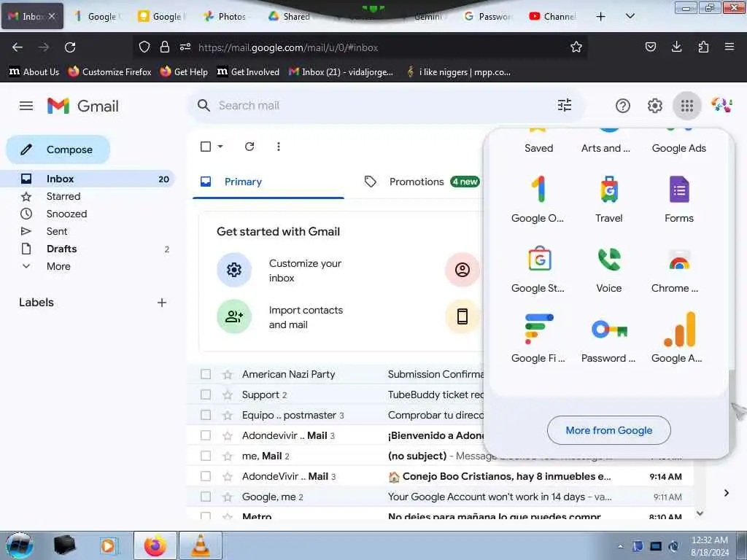
Task: Show search options filter icon
Action: (x=565, y=105)
